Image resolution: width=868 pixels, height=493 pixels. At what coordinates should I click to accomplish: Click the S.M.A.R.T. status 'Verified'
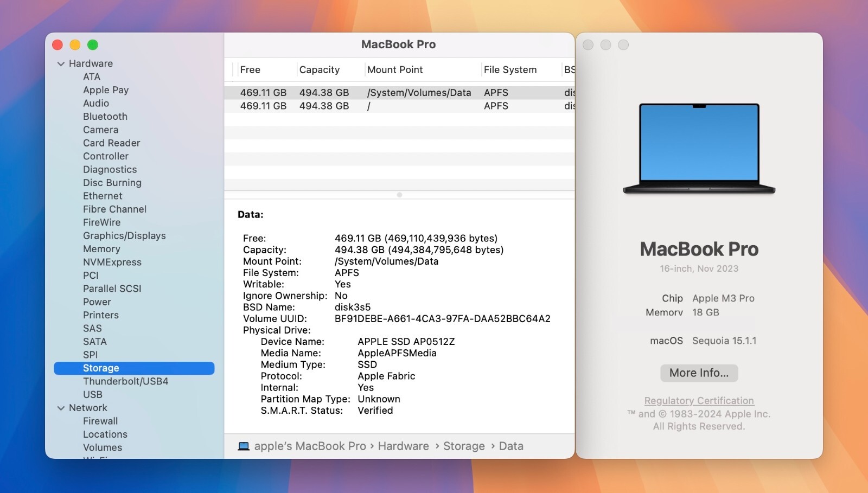click(x=375, y=411)
